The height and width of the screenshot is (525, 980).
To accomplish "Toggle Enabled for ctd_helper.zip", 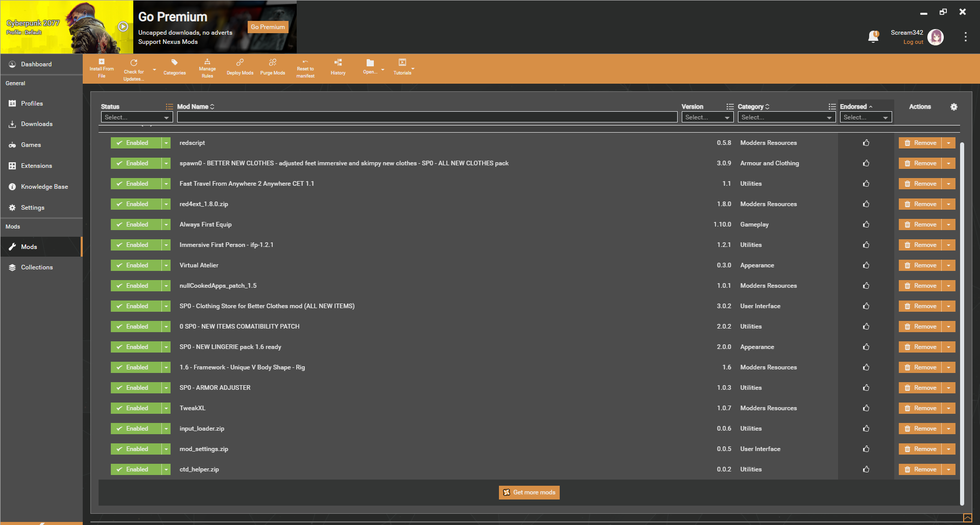I will (136, 469).
